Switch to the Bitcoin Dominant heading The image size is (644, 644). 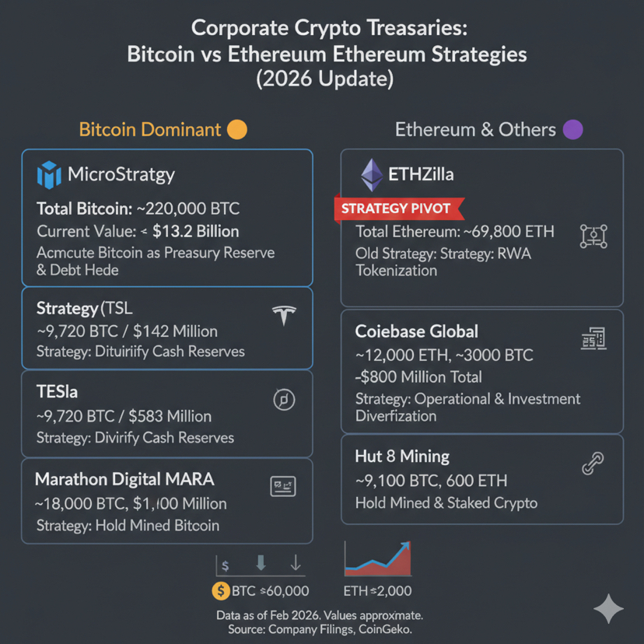[150, 129]
